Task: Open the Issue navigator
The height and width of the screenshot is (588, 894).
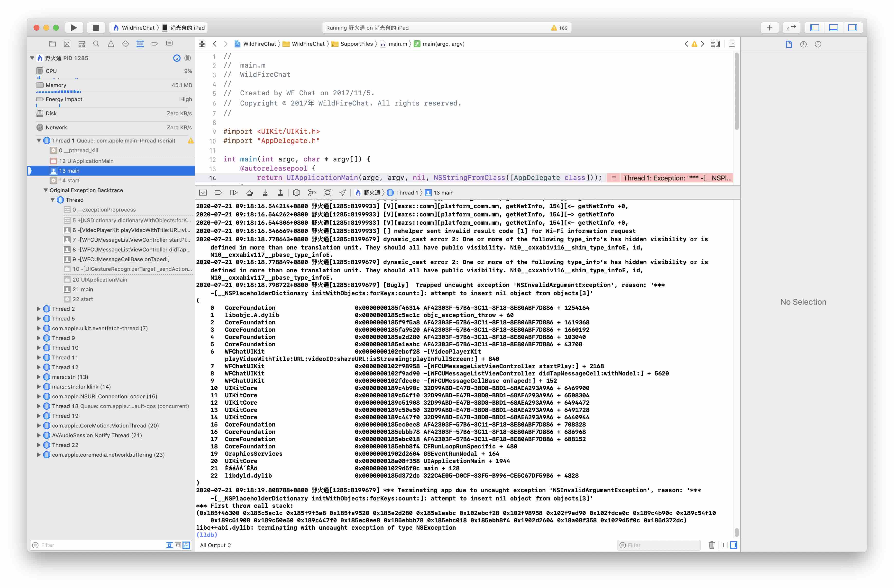Action: (x=110, y=44)
